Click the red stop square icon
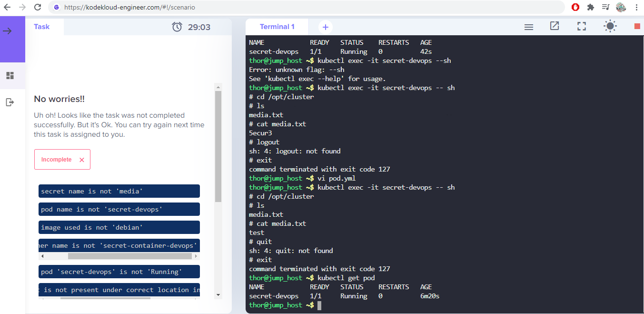644x314 pixels. tap(637, 26)
